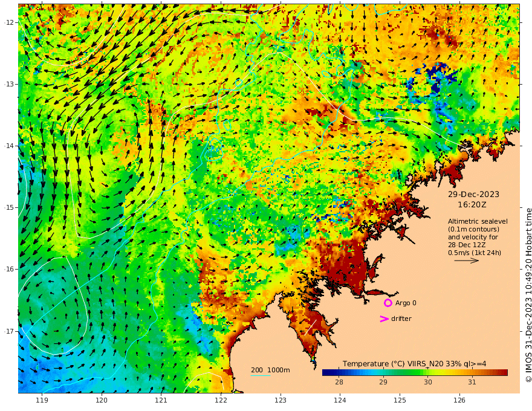Click the 'Argo 0' legend label
The width and height of the screenshot is (532, 411).
click(x=406, y=303)
